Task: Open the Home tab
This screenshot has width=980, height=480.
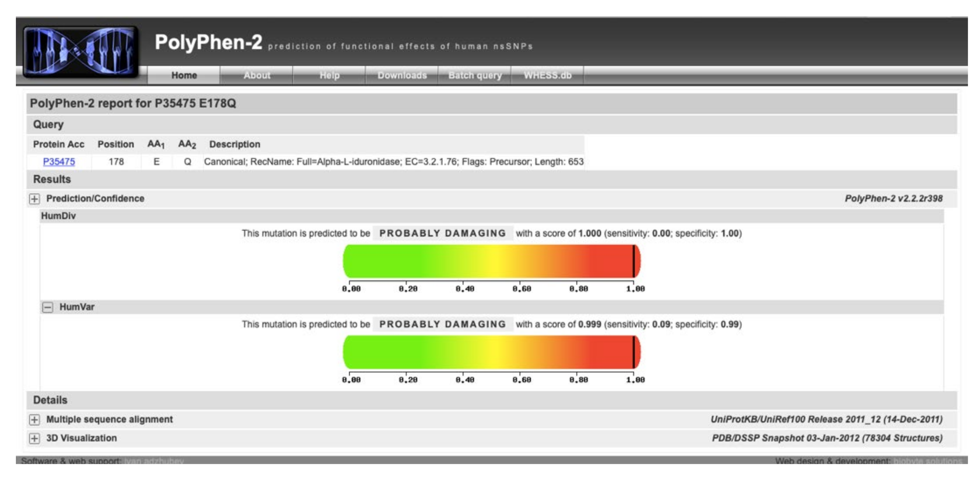Action: click(184, 75)
